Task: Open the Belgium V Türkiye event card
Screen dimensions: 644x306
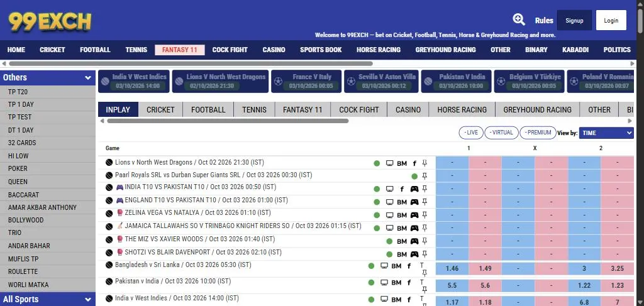Action: click(x=529, y=81)
